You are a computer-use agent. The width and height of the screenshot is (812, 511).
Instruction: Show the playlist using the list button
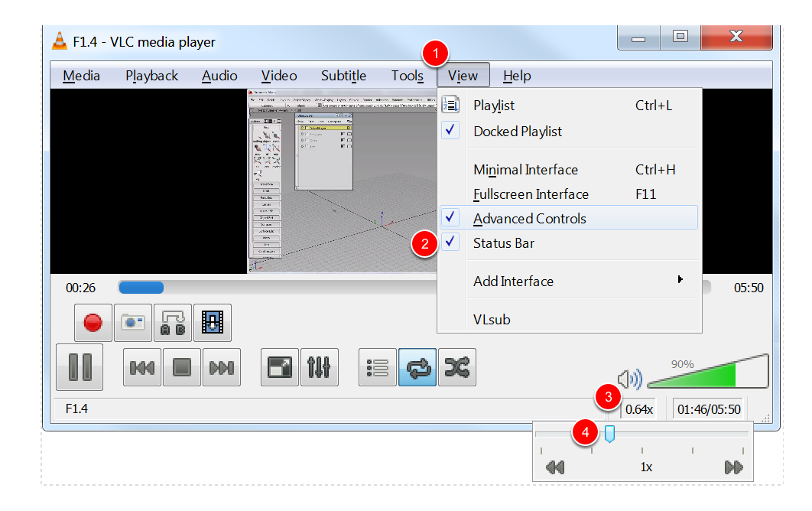378,367
